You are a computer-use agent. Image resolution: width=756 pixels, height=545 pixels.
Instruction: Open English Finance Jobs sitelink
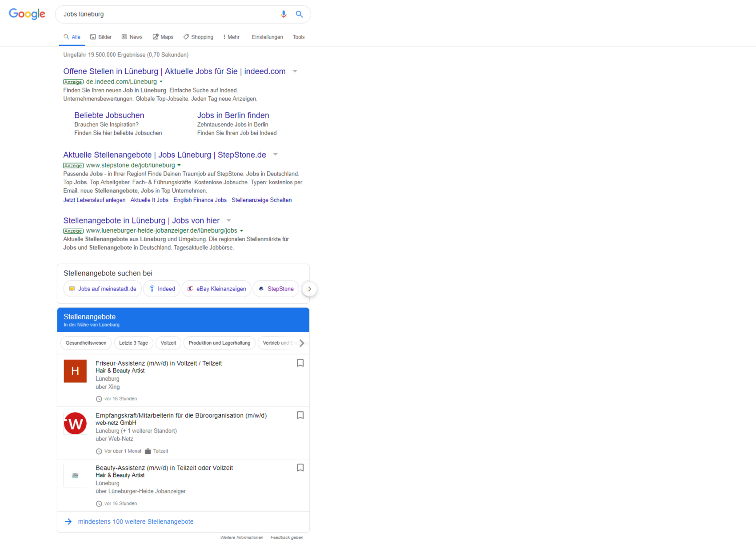click(200, 200)
